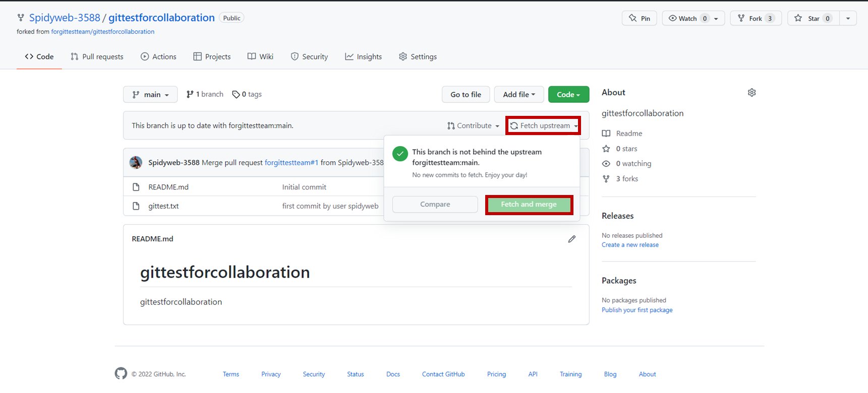The height and width of the screenshot is (393, 868).
Task: Open the main branch selector
Action: 150,95
